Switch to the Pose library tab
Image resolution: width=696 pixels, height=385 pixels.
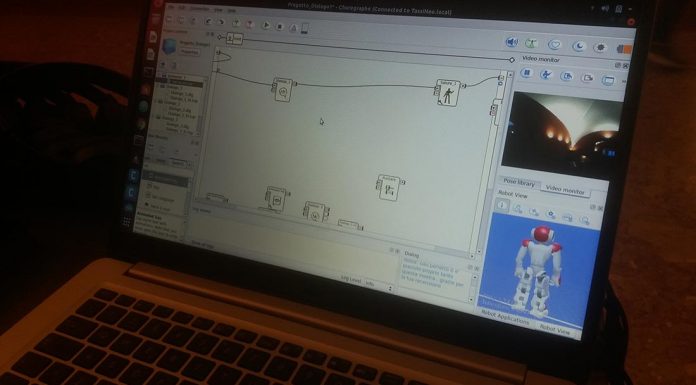(x=519, y=183)
